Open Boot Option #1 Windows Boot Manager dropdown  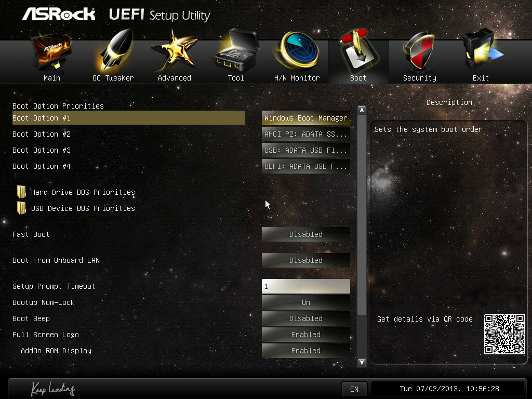pos(305,118)
